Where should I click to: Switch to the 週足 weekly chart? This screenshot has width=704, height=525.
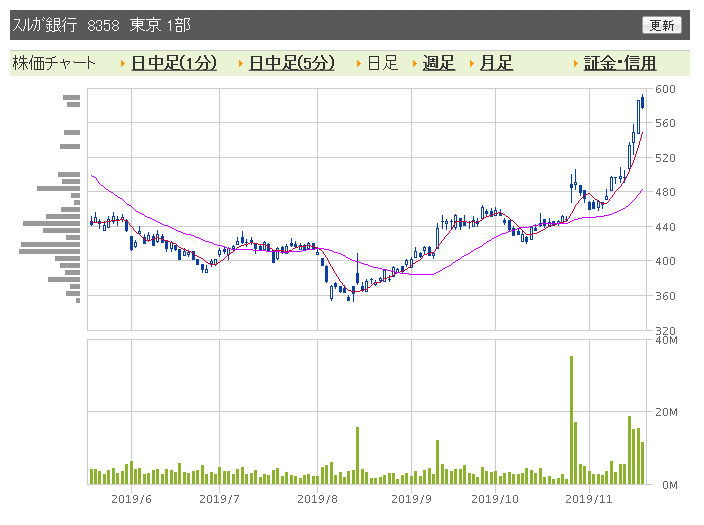pos(439,63)
